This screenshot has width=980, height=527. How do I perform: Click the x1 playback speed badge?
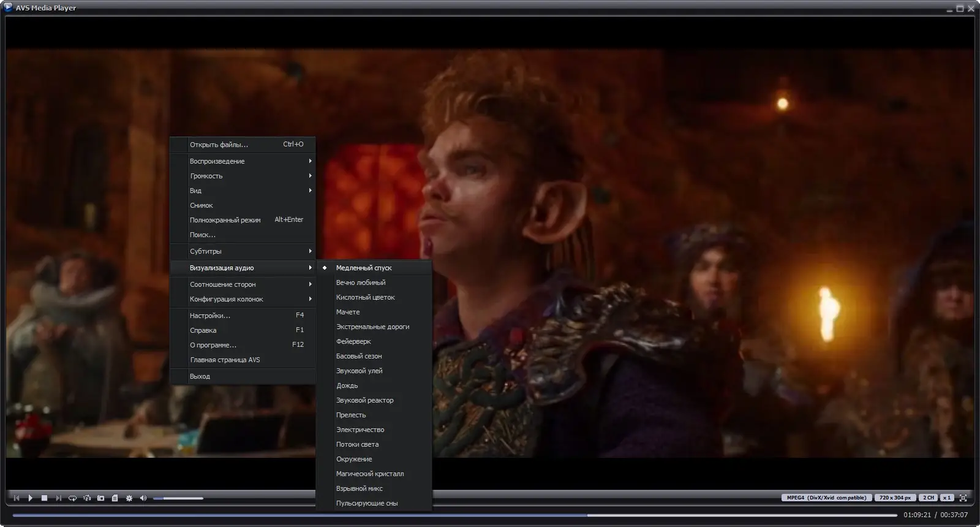tap(947, 498)
